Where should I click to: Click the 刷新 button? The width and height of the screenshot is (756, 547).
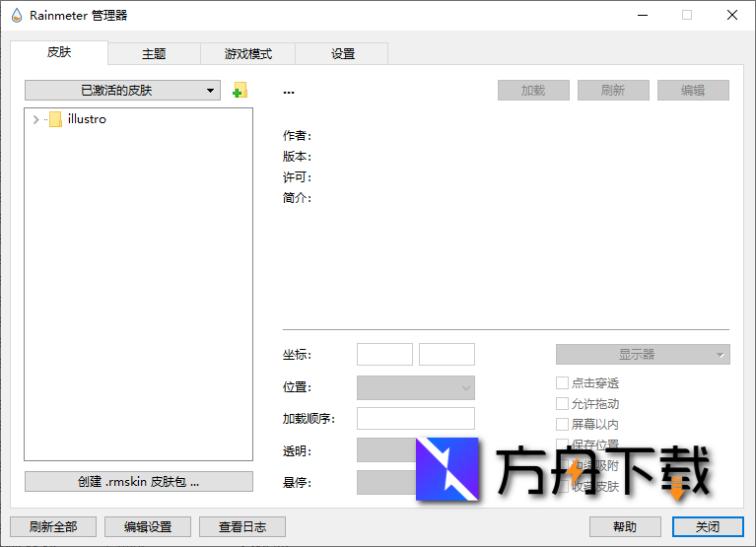pyautogui.click(x=613, y=90)
